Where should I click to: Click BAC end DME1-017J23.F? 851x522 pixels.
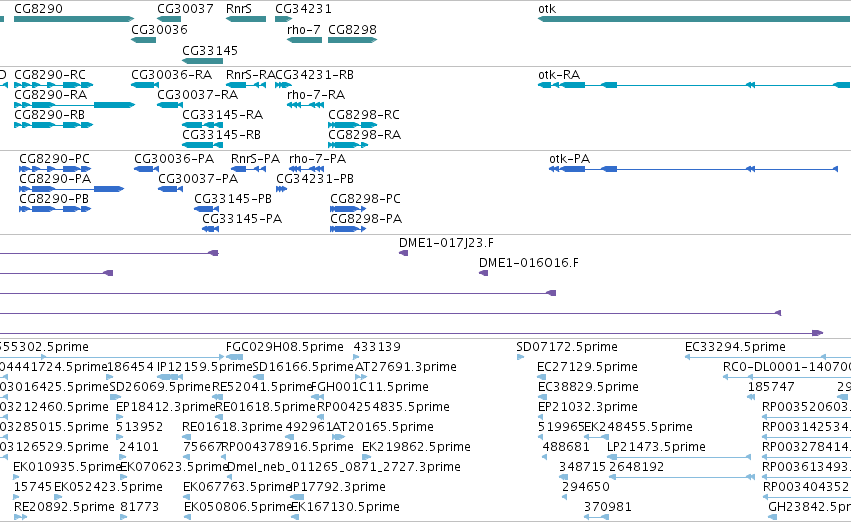(446, 243)
